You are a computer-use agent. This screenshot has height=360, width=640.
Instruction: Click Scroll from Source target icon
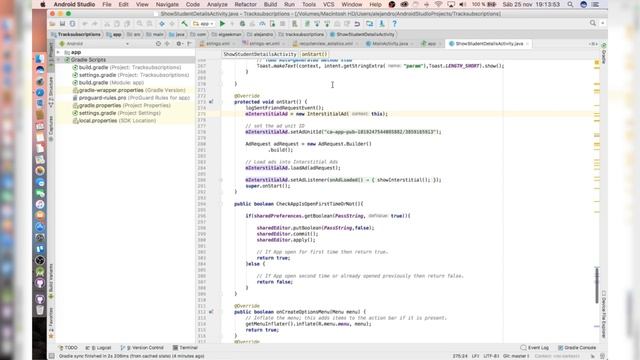click(158, 44)
